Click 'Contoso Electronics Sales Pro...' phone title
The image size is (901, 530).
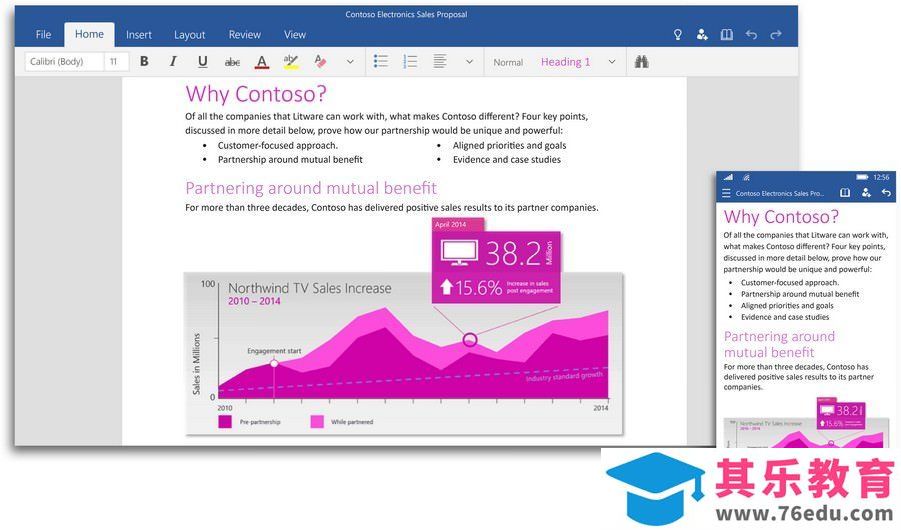[780, 194]
